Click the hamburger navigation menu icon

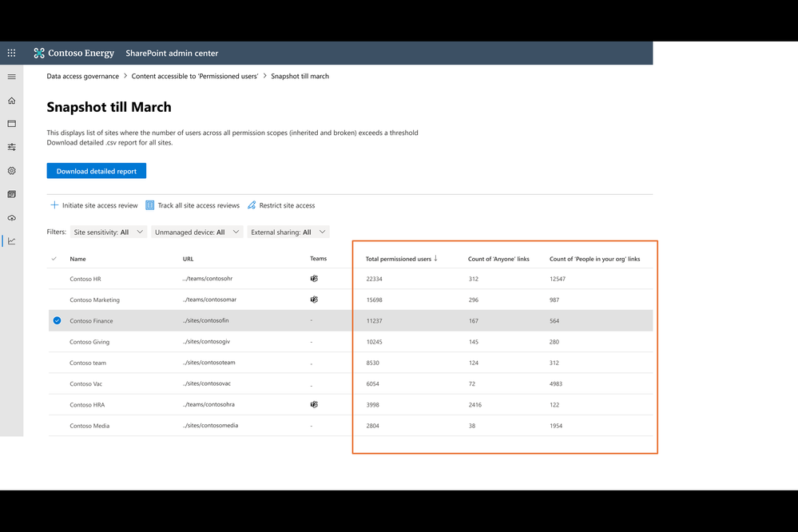tap(12, 77)
